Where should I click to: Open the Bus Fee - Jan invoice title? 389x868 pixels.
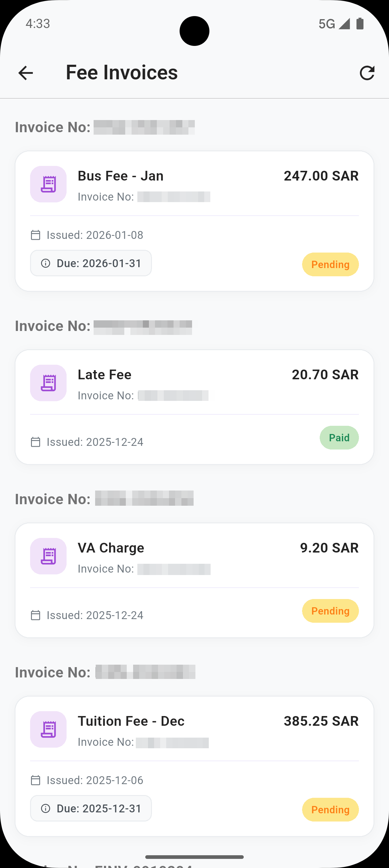[x=121, y=176]
